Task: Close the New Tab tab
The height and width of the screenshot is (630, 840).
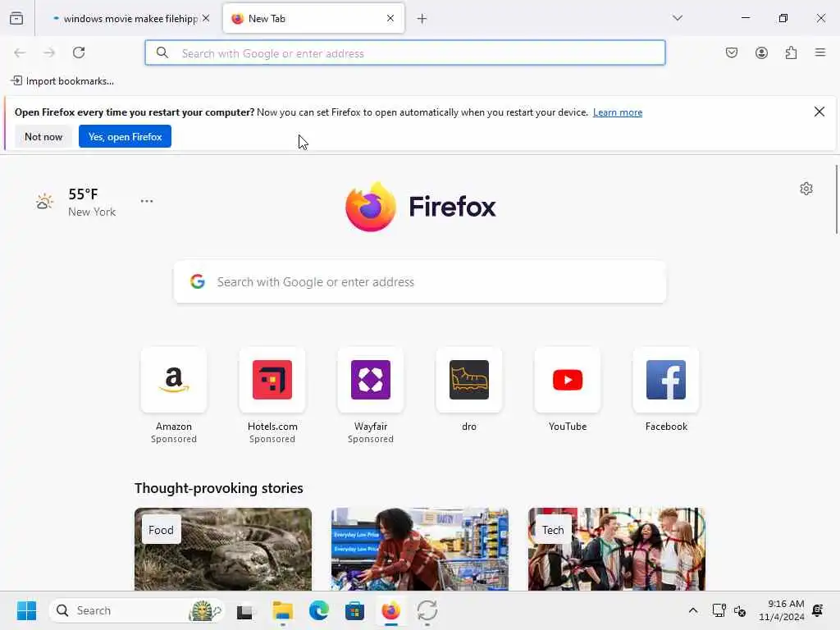Action: 390,18
